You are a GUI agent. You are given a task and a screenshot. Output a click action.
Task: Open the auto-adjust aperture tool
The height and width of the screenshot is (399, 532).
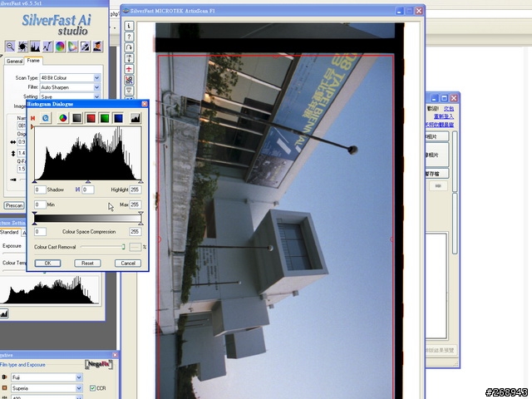22,47
